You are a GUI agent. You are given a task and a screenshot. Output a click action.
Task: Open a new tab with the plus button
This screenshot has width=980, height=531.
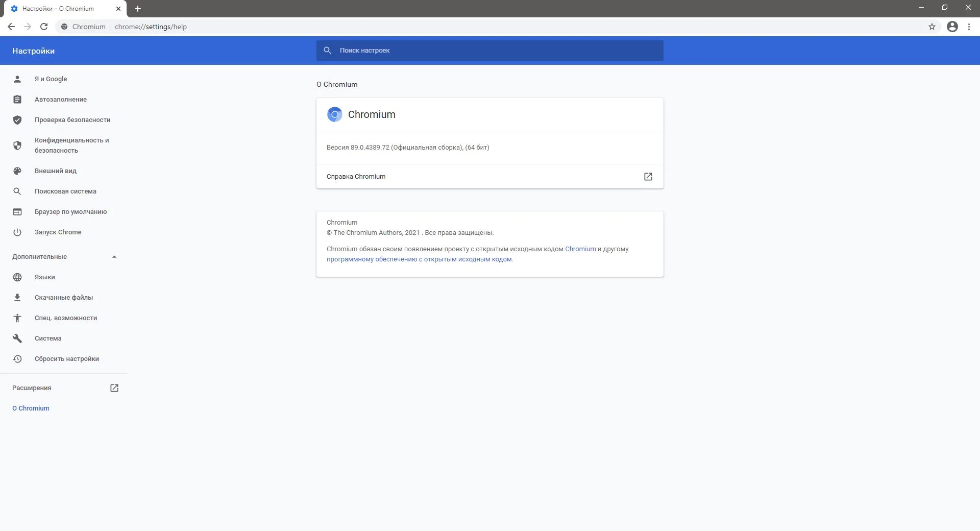(138, 9)
